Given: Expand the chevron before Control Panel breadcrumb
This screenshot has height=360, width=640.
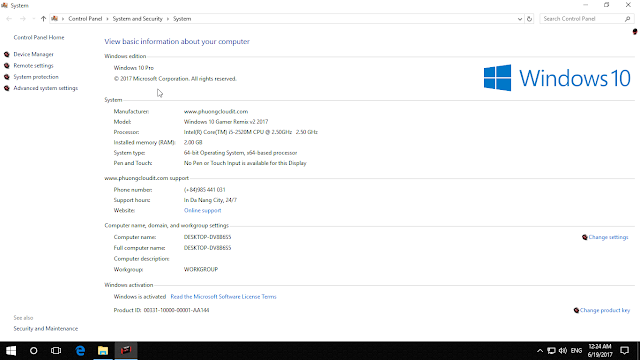Looking at the screenshot, I should pyautogui.click(x=63, y=19).
